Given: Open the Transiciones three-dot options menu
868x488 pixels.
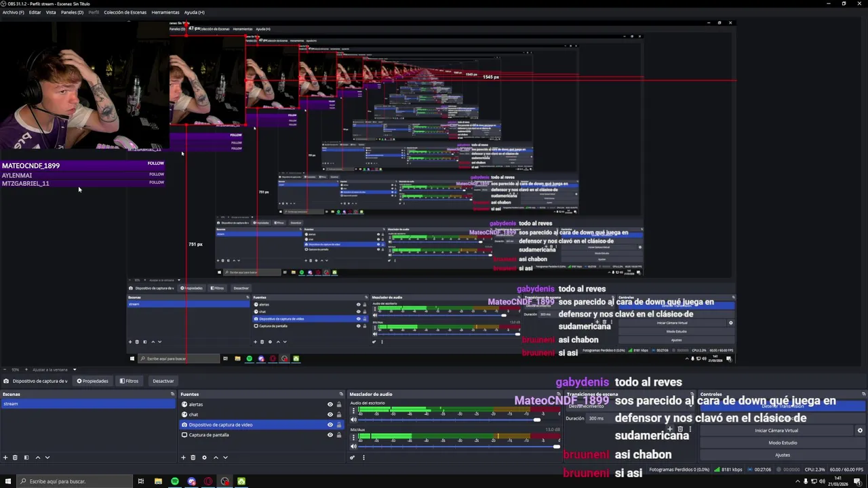Looking at the screenshot, I should point(690,429).
